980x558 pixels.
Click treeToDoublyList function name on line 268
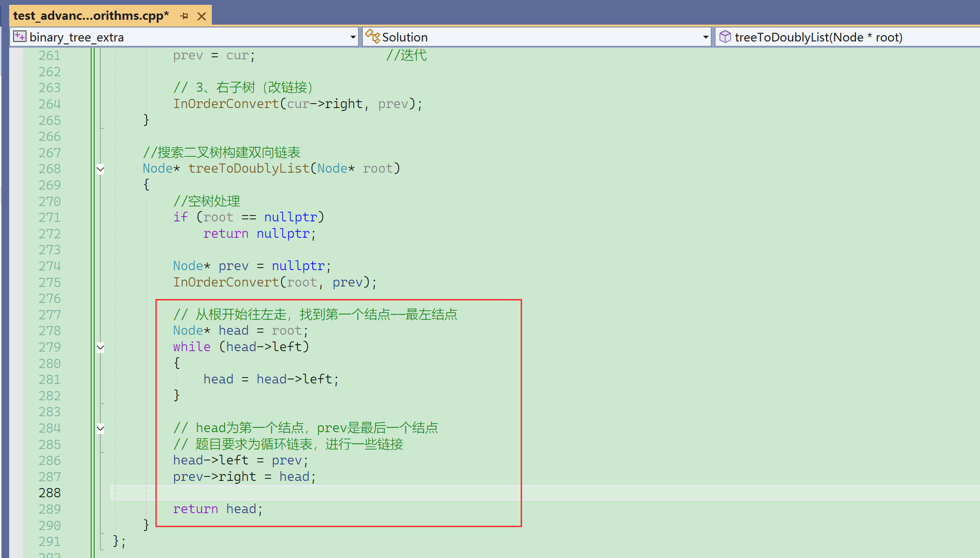(248, 169)
